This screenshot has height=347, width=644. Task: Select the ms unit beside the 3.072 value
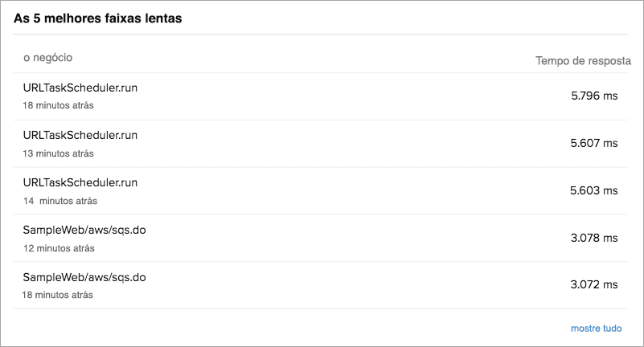coord(610,285)
